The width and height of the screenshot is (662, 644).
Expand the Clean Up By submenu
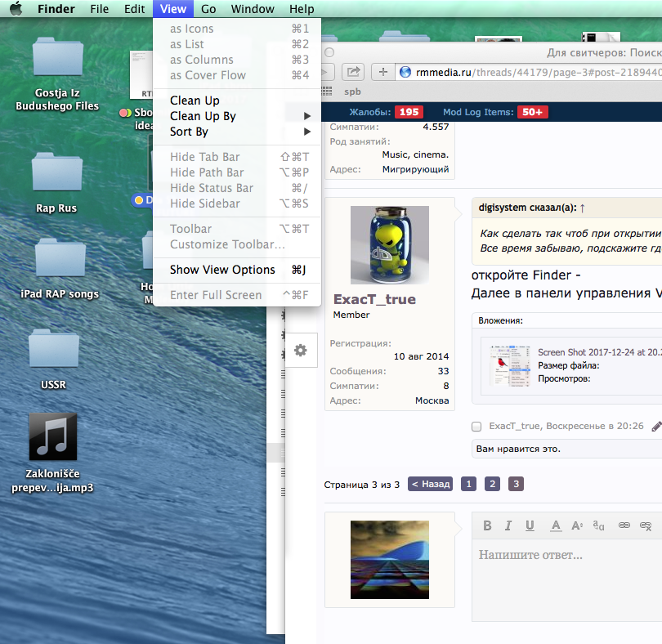(237, 116)
